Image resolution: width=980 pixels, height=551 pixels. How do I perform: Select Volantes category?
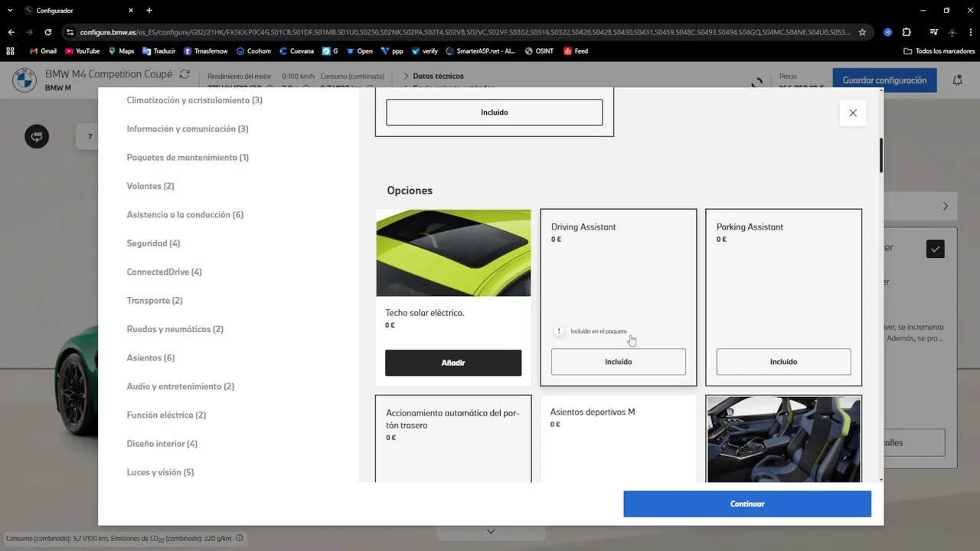150,186
